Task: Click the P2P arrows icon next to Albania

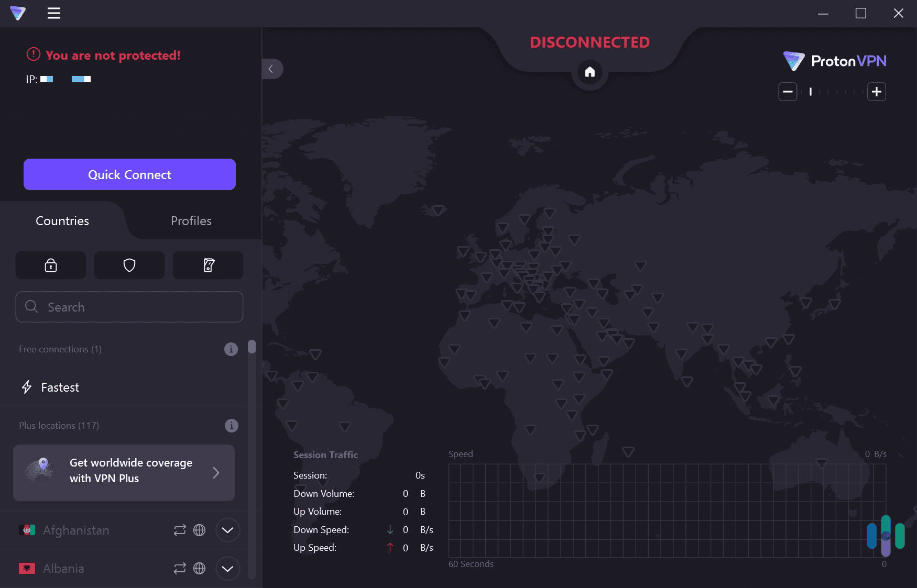Action: [x=179, y=568]
